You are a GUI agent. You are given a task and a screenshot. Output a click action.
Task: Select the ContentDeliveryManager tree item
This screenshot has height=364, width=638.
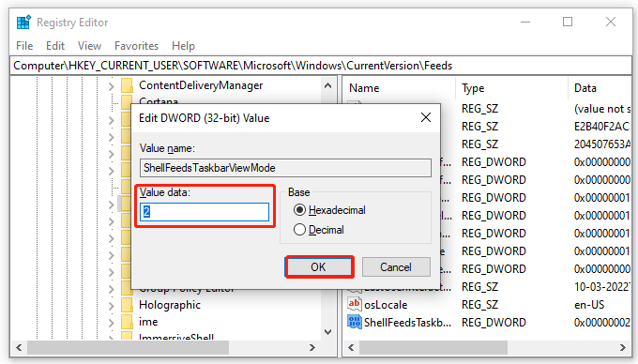201,85
